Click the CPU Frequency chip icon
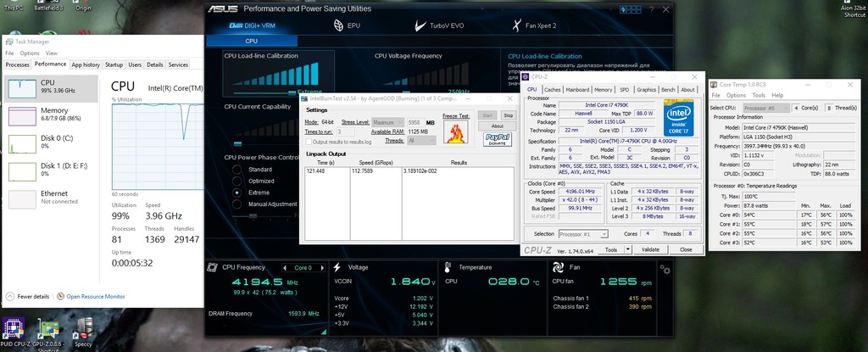The height and width of the screenshot is (352, 868). coord(211,267)
